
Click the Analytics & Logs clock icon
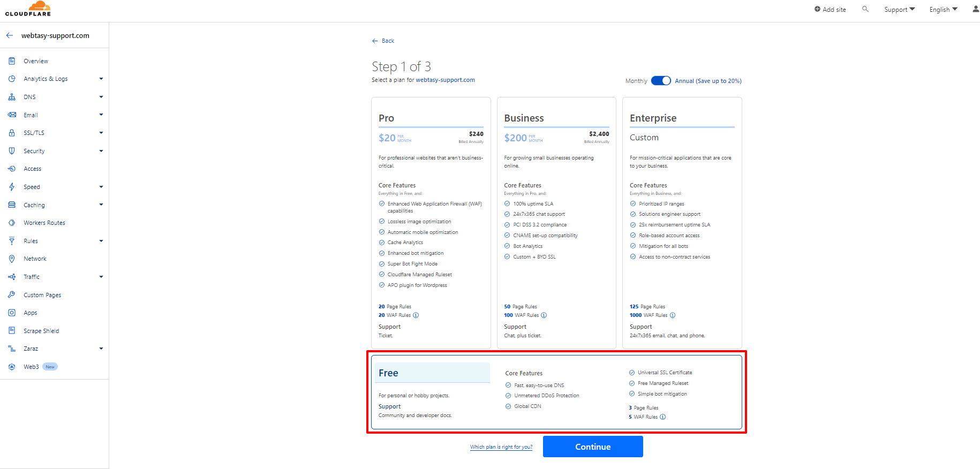pyautogui.click(x=12, y=79)
